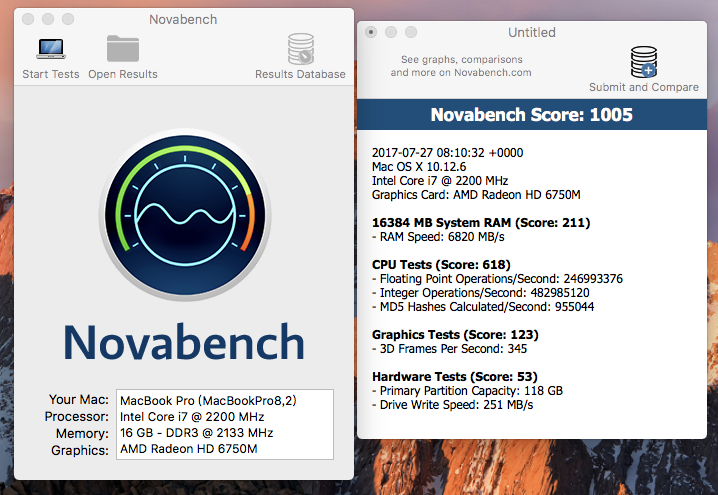This screenshot has height=495, width=718.
Task: Minimize the Novabench main window
Action: point(48,19)
